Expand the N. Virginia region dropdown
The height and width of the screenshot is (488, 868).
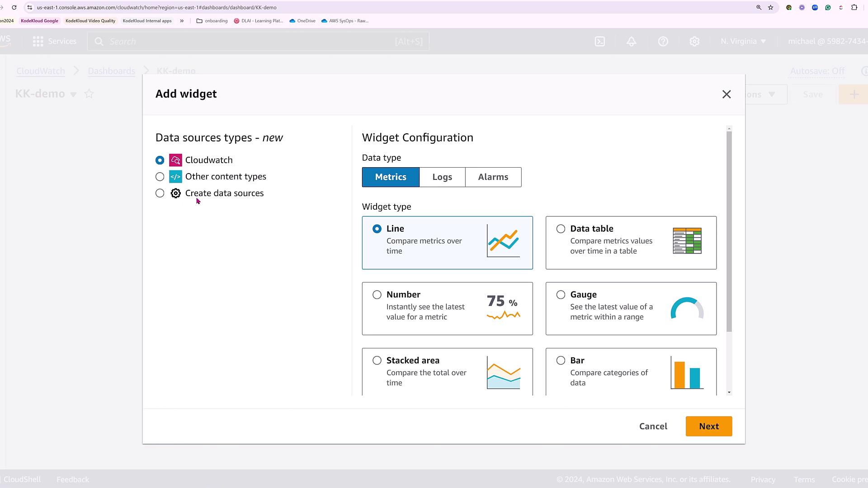[743, 42]
